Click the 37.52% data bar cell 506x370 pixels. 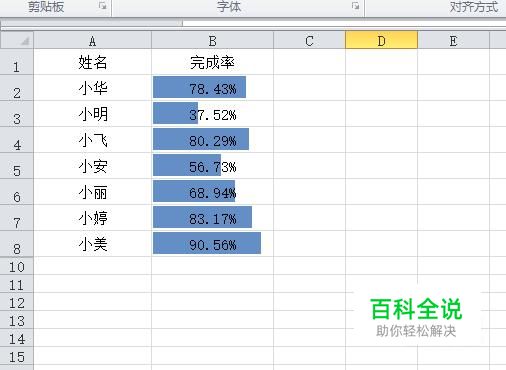coord(213,114)
